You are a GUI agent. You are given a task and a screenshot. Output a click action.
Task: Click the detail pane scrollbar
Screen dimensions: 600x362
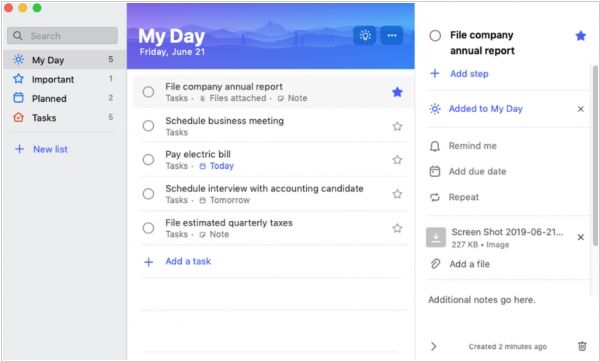point(595,155)
